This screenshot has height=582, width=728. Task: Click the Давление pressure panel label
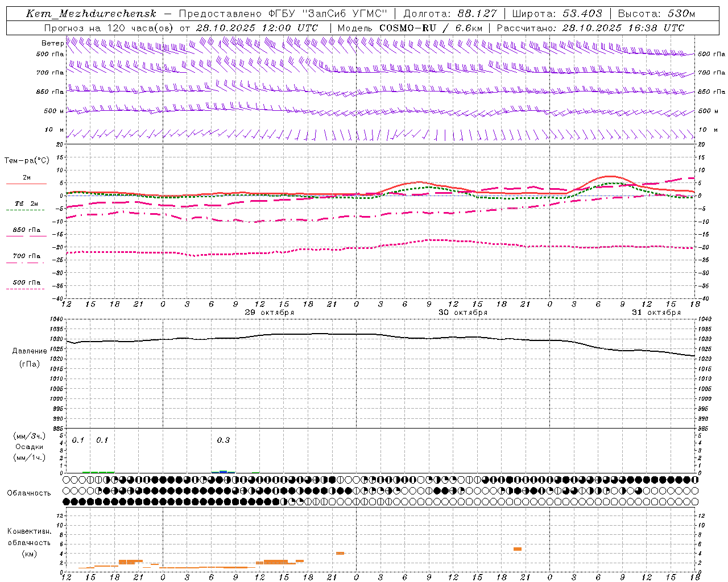30,351
